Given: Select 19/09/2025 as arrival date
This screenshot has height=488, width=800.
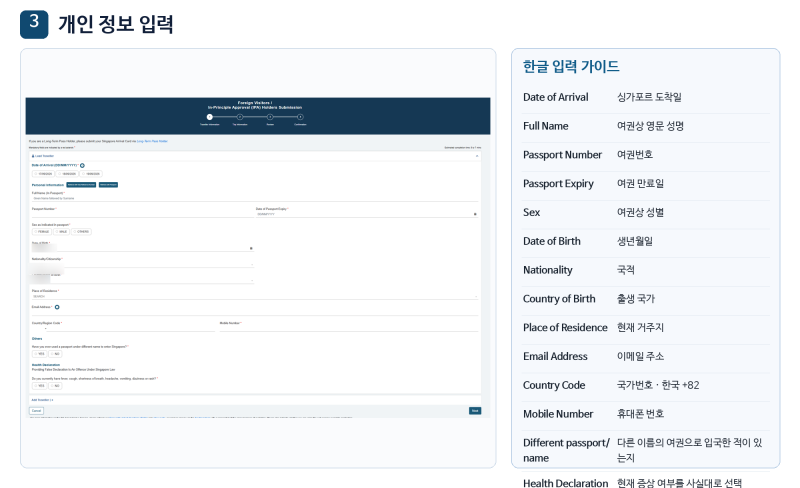Looking at the screenshot, I should 91,174.
